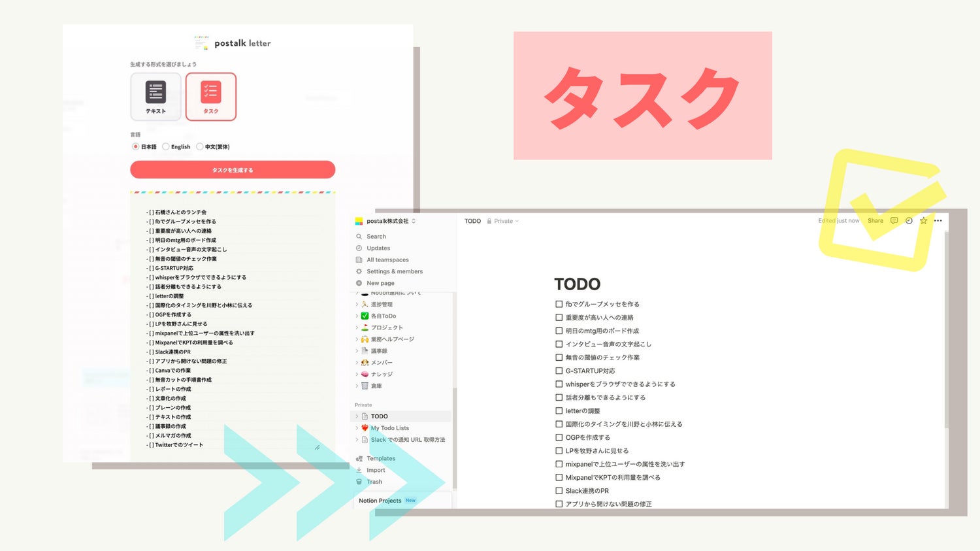This screenshot has height=551, width=980.
Task: Check the G-STARTUP対応 checkbox
Action: coord(559,371)
